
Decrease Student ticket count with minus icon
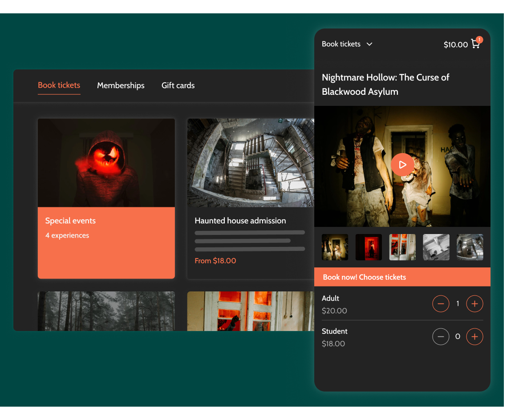[441, 336]
